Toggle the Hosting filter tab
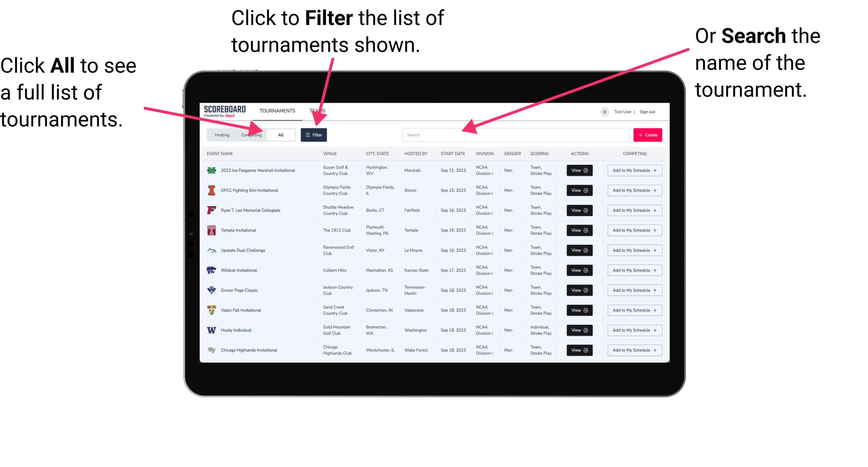Screen dimensions: 868x467 221,134
